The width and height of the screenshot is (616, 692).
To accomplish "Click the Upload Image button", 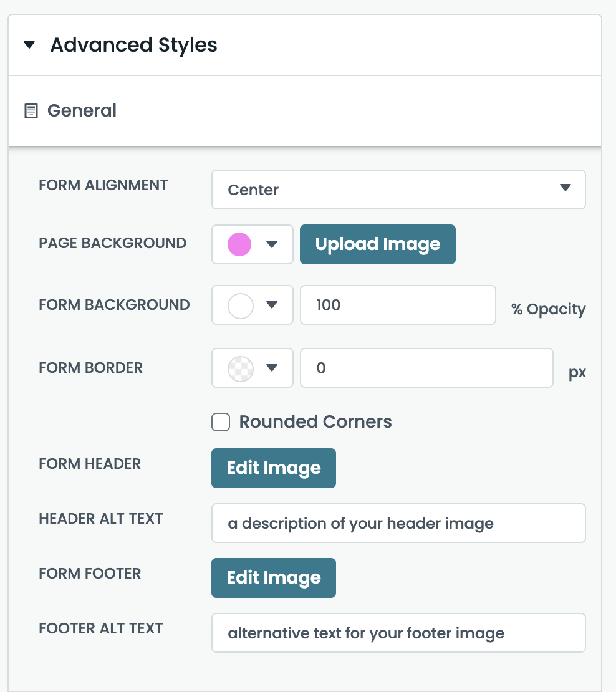I will (x=377, y=244).
